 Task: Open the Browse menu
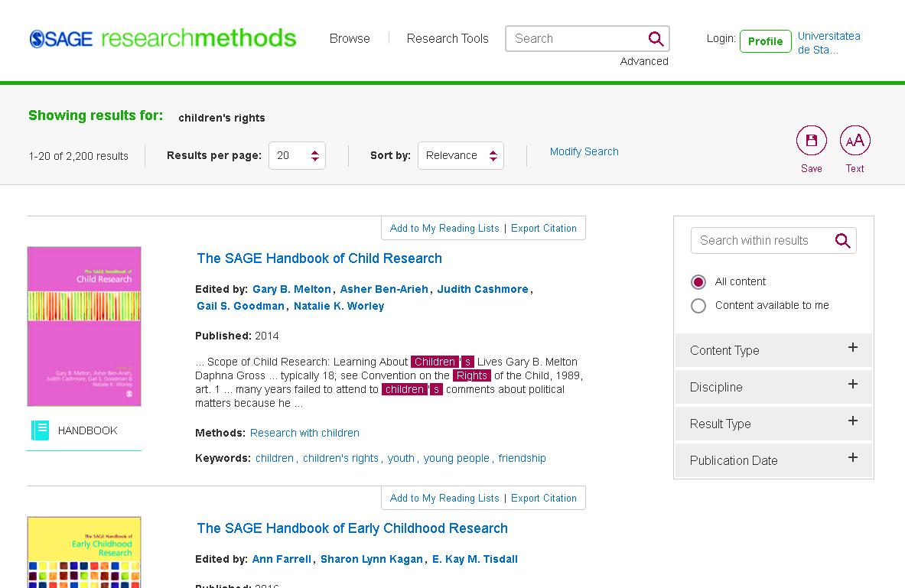[x=350, y=39]
